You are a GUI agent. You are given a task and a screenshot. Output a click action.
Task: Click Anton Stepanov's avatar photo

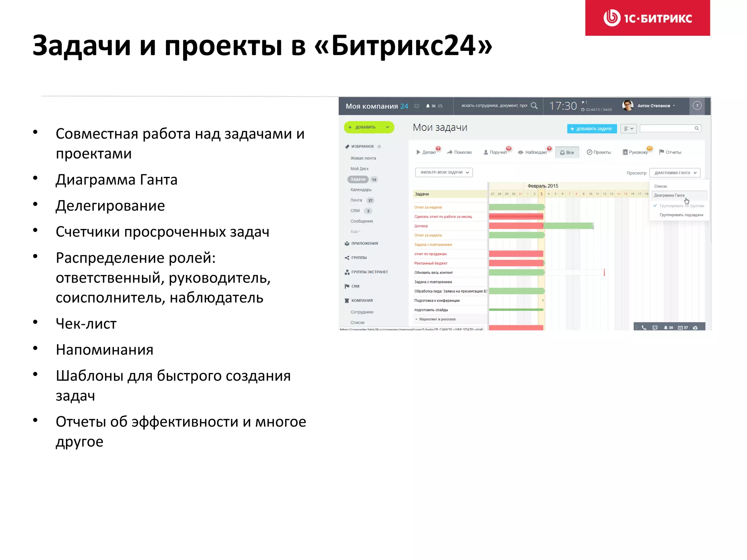click(x=628, y=105)
